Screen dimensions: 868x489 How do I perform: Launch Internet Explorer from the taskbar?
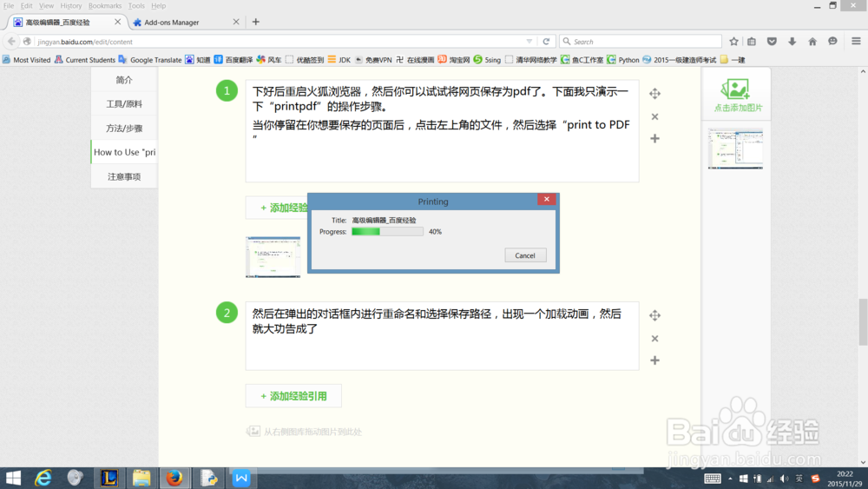[43, 478]
